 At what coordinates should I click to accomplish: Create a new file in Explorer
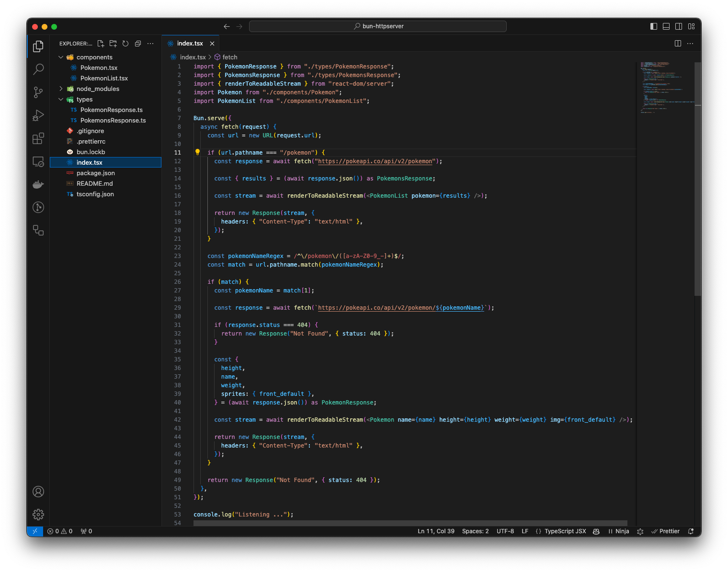coord(101,44)
